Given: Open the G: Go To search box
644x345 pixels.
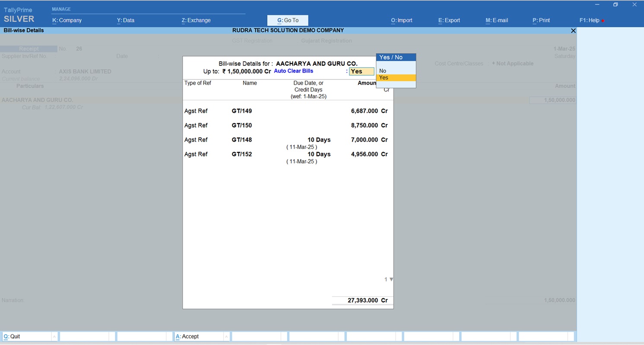Looking at the screenshot, I should point(288,20).
